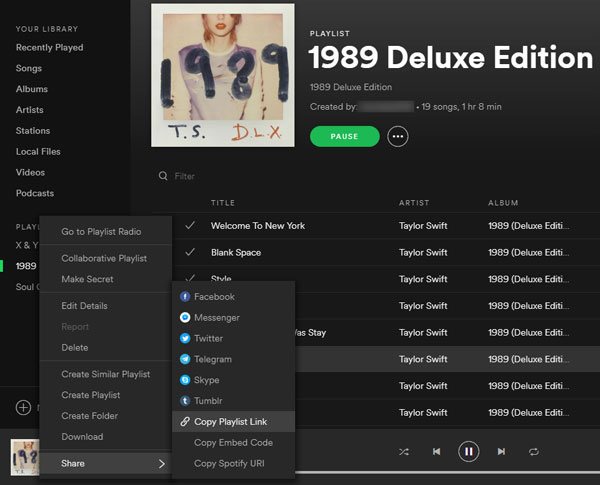Image resolution: width=600 pixels, height=485 pixels.
Task: Choose Copy Embed Code
Action: coord(233,443)
